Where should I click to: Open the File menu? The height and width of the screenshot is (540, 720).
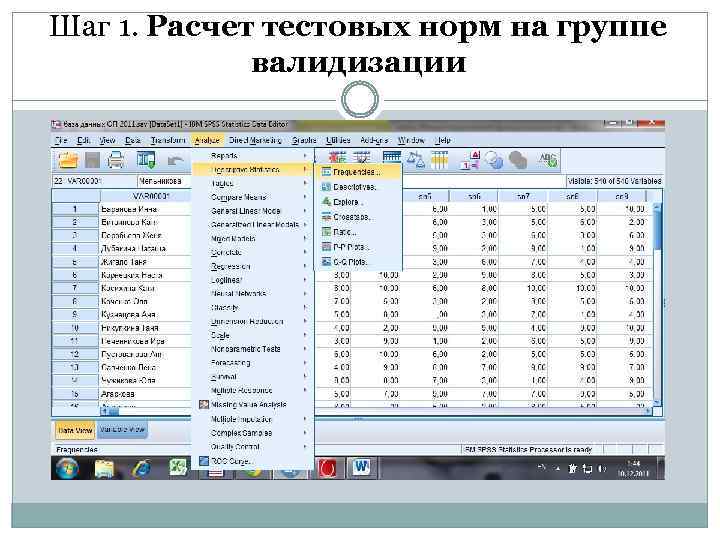61,140
